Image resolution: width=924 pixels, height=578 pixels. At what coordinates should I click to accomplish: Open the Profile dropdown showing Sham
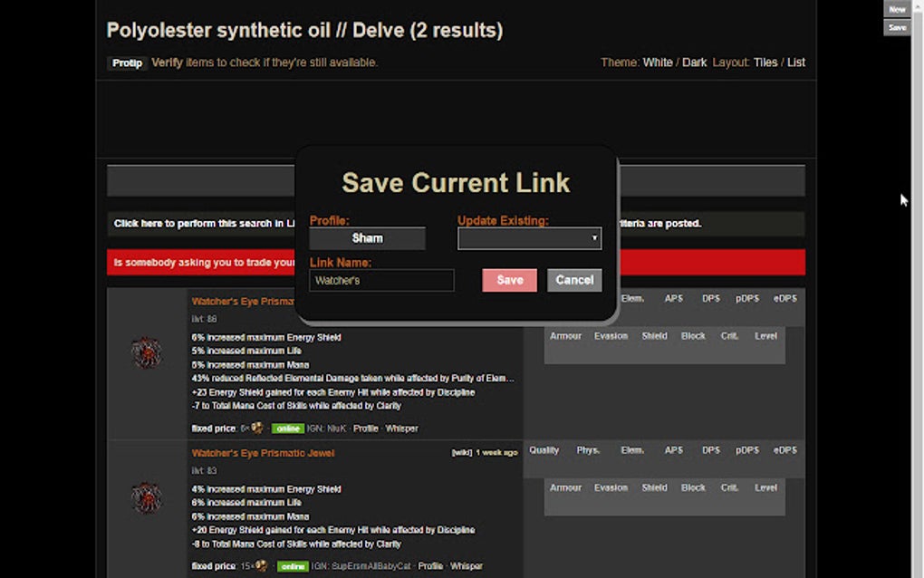click(368, 237)
